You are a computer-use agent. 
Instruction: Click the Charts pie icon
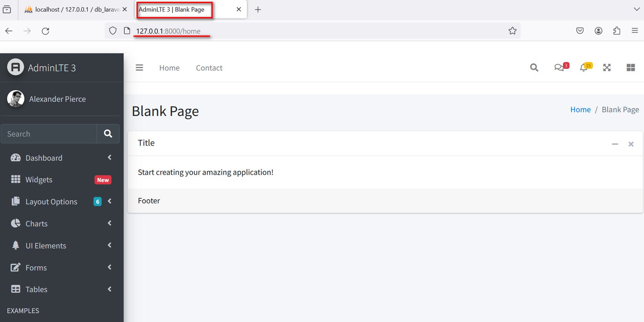pos(16,223)
